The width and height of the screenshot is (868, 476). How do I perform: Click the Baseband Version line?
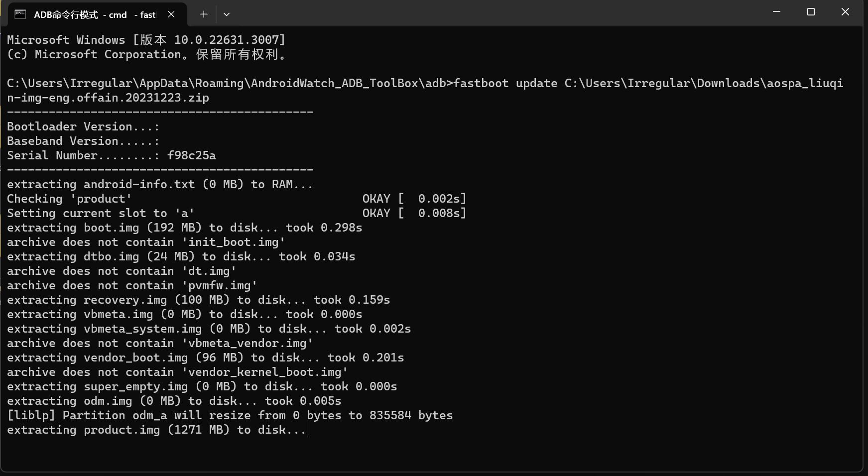coord(83,141)
